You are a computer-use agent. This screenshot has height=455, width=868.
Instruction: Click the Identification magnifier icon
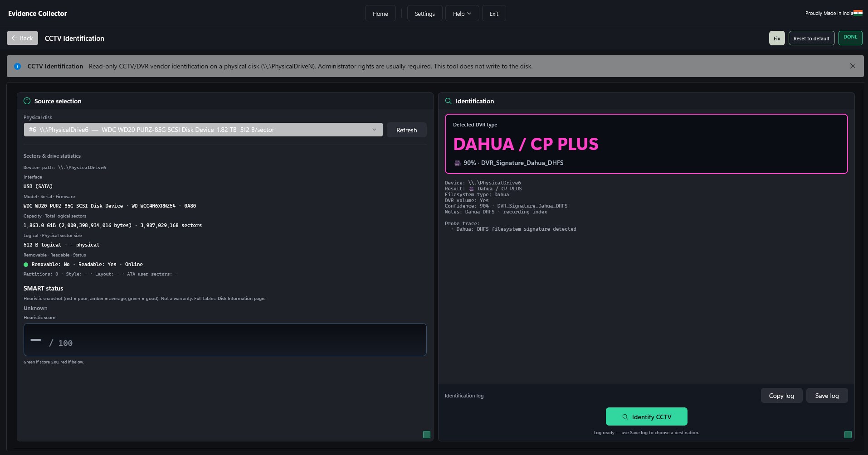(x=448, y=101)
